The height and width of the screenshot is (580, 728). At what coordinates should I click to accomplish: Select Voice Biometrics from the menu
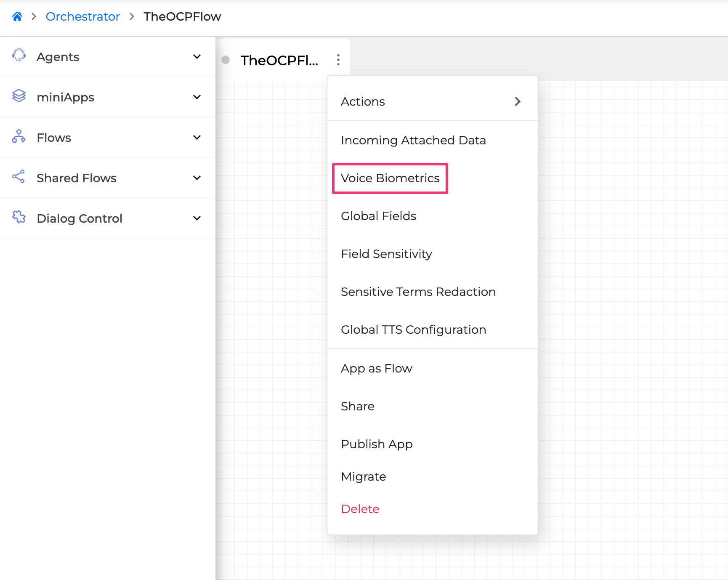pyautogui.click(x=390, y=178)
